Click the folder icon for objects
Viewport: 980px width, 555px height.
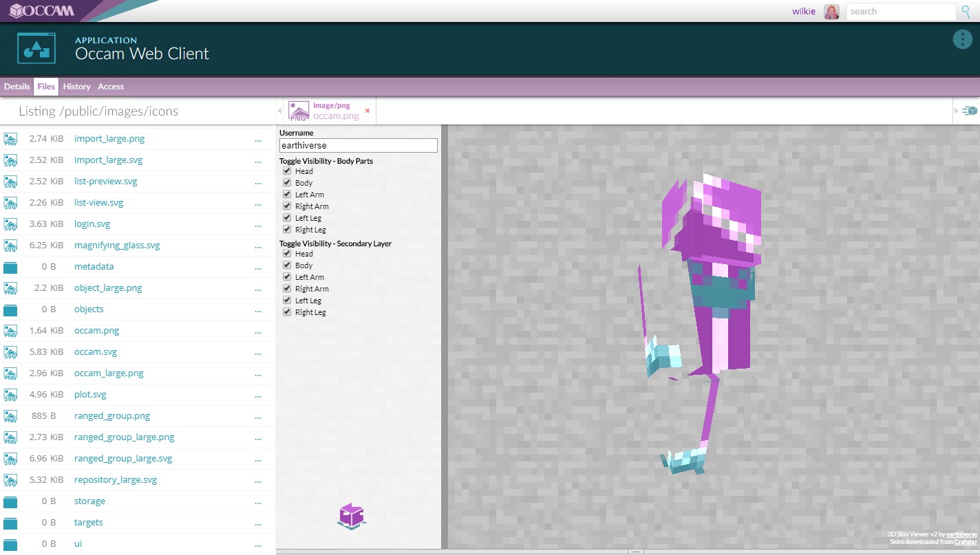click(10, 310)
